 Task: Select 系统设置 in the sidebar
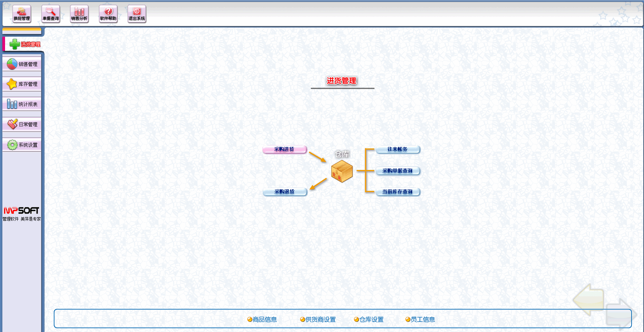(22, 145)
